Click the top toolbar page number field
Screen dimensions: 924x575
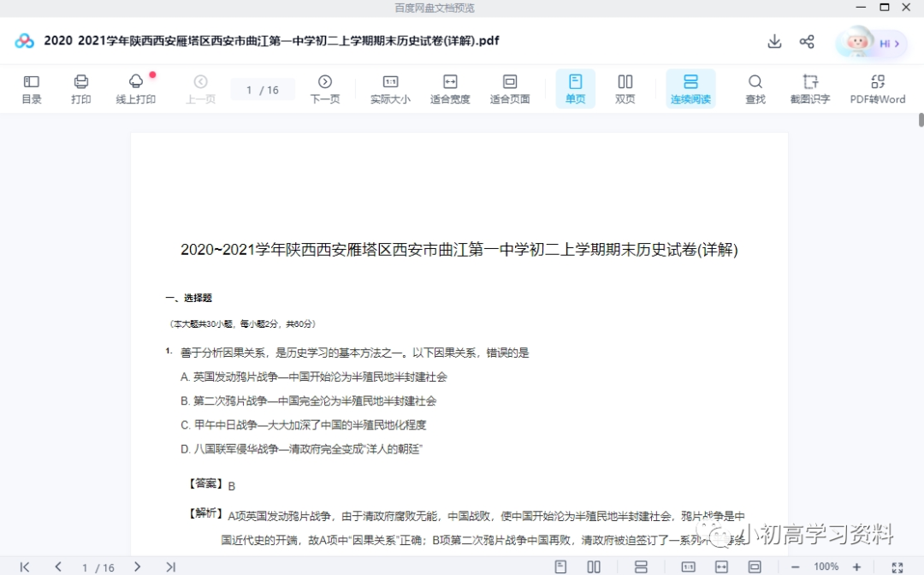(263, 90)
